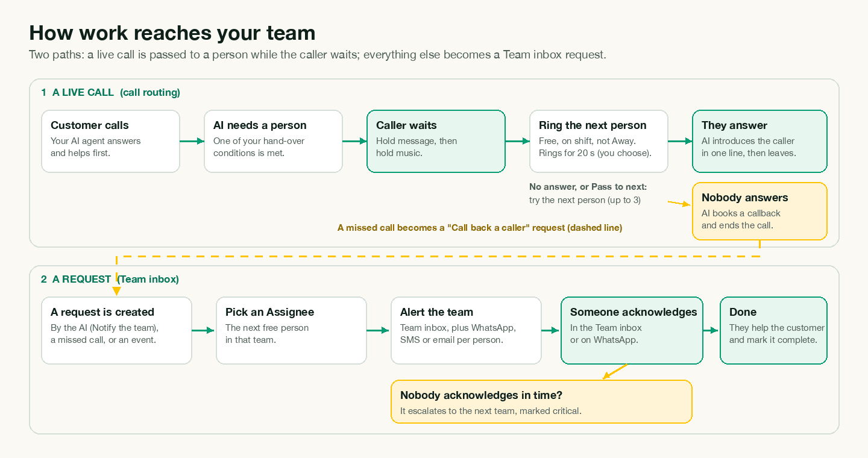
Task: Click "The next free person" text
Action: pyautogui.click(x=267, y=327)
